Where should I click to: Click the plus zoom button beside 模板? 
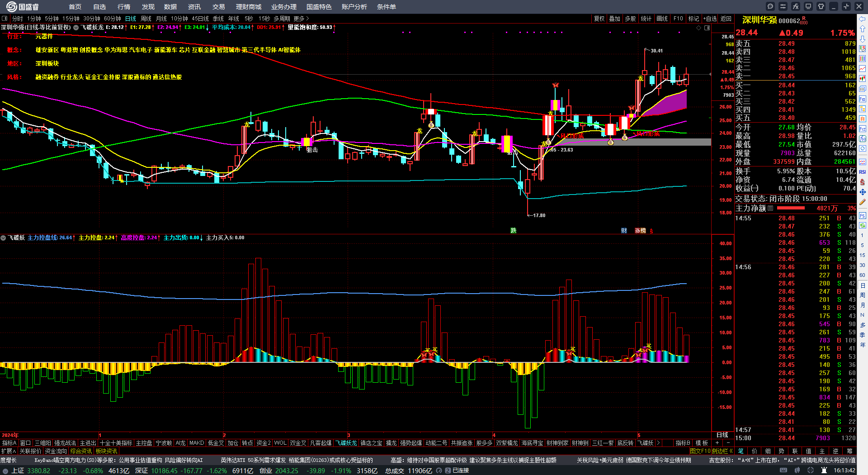(717, 443)
